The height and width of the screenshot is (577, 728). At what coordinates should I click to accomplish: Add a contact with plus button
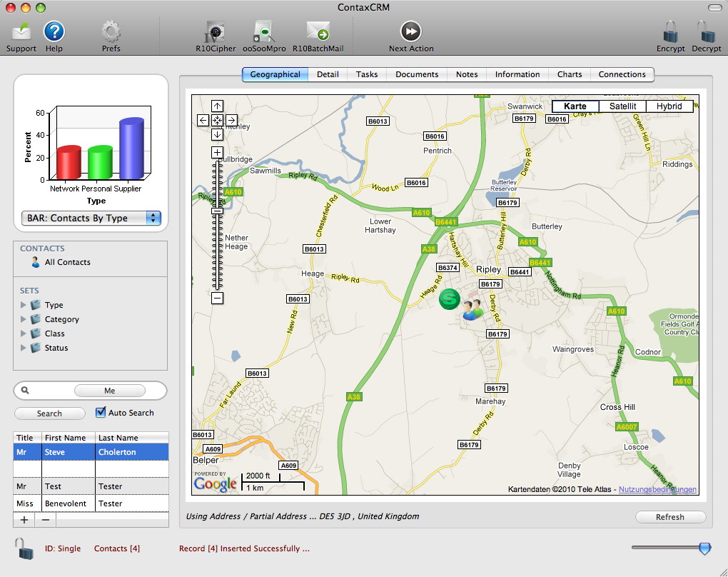(24, 520)
